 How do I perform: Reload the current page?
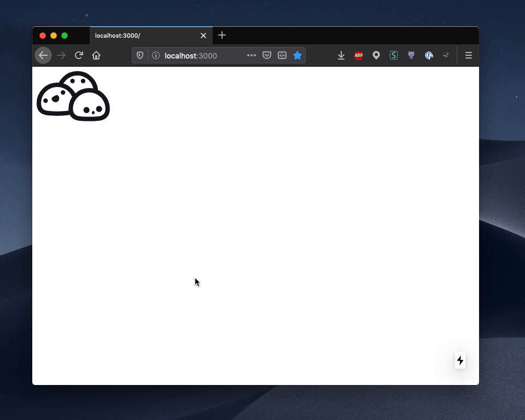pyautogui.click(x=79, y=55)
